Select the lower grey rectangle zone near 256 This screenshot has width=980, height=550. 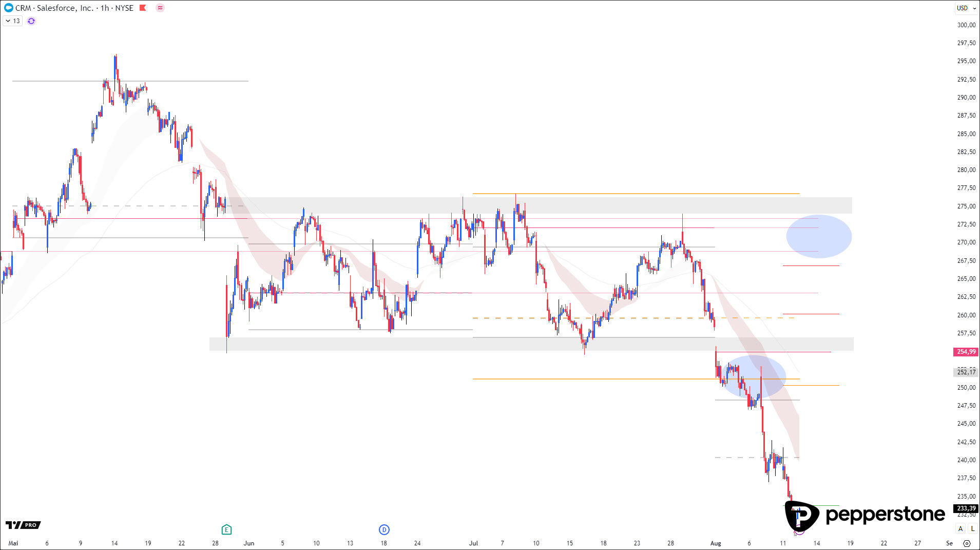click(x=531, y=344)
